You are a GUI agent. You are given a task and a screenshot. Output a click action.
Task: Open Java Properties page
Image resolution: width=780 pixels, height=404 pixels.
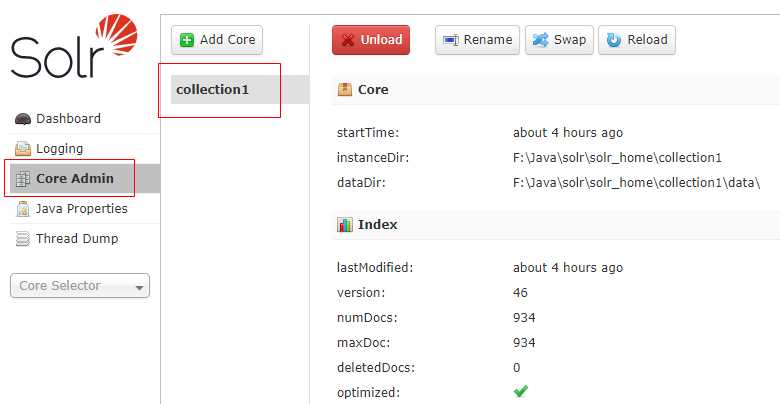click(x=80, y=208)
